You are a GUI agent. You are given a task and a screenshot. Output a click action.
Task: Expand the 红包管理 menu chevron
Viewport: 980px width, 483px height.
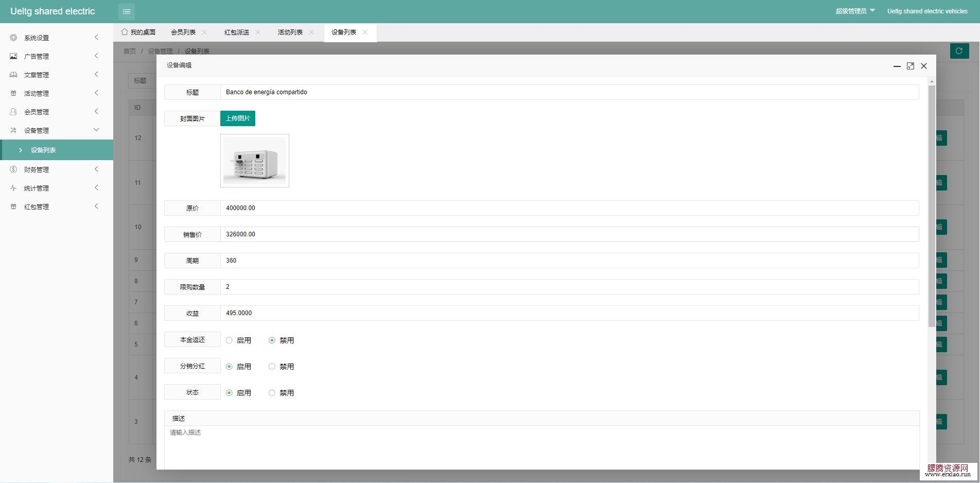coord(96,206)
